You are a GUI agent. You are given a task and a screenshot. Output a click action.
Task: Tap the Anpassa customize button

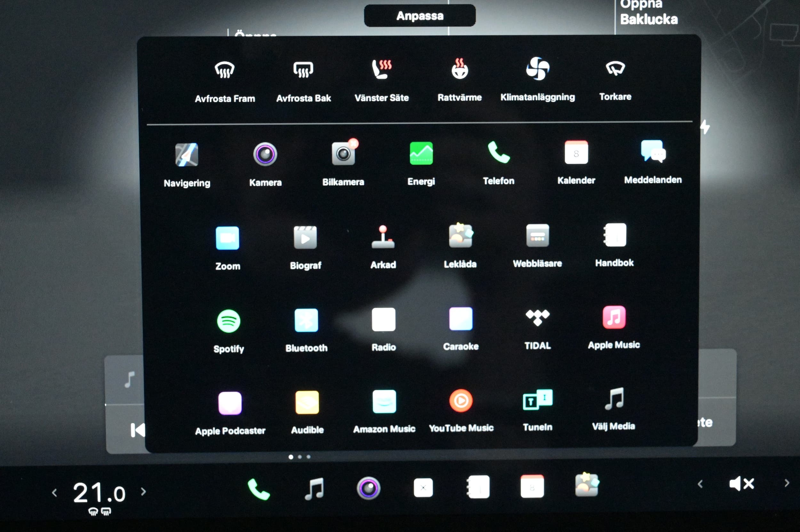[x=420, y=16]
